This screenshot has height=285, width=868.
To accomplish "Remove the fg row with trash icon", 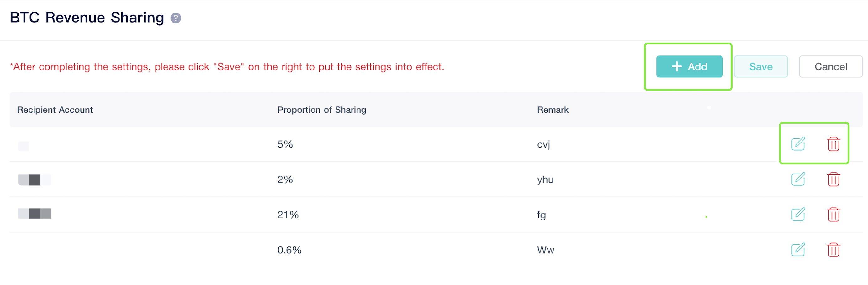I will (x=833, y=215).
